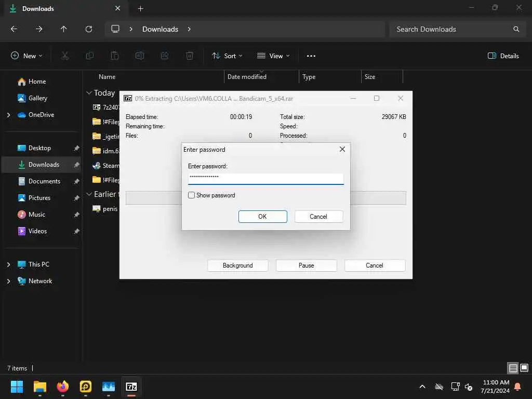The height and width of the screenshot is (399, 532).
Task: Cancel the Enter password dialog
Action: (x=318, y=217)
